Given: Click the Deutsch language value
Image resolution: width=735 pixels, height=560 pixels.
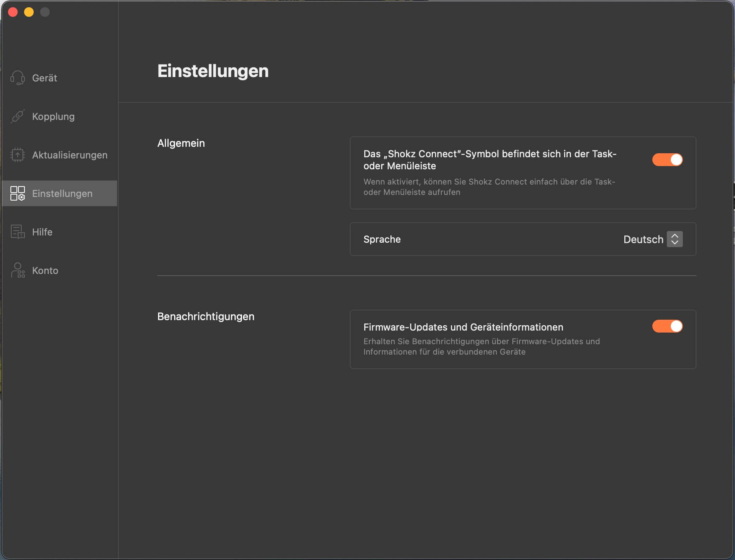Looking at the screenshot, I should [x=643, y=239].
